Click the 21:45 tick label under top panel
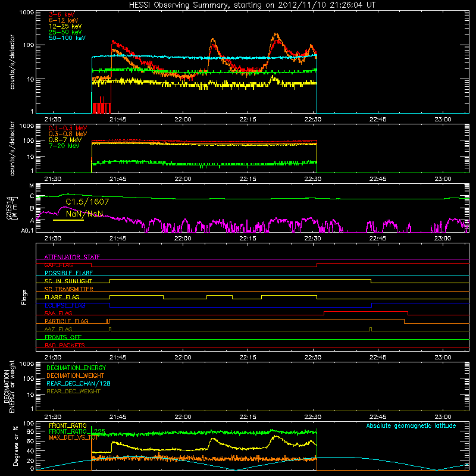This screenshot has height=476, width=476. tap(118, 120)
